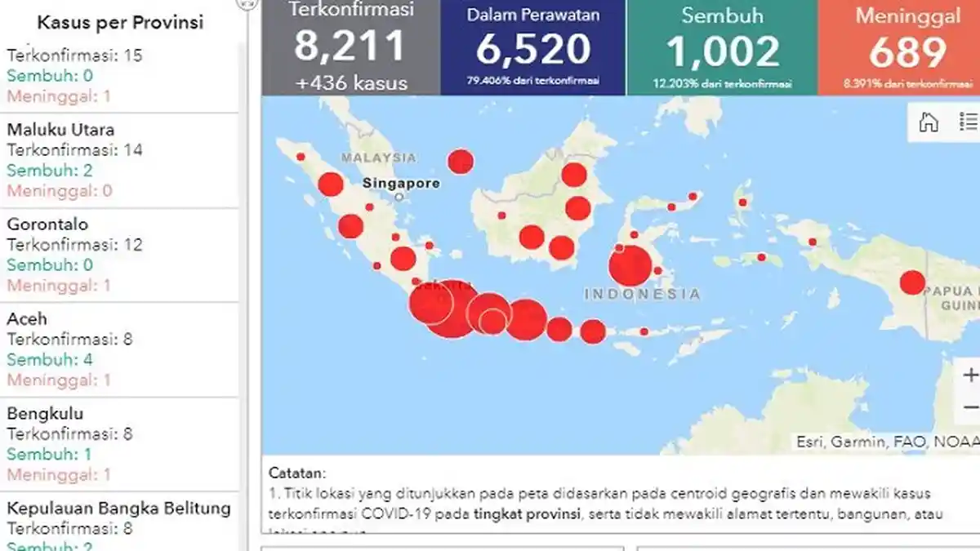
Task: Zoom in with the plus button
Action: click(x=970, y=375)
